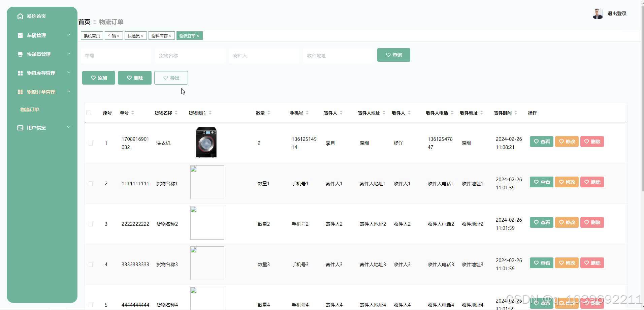
Task: Click the 收件地址 search input field
Action: (339, 56)
